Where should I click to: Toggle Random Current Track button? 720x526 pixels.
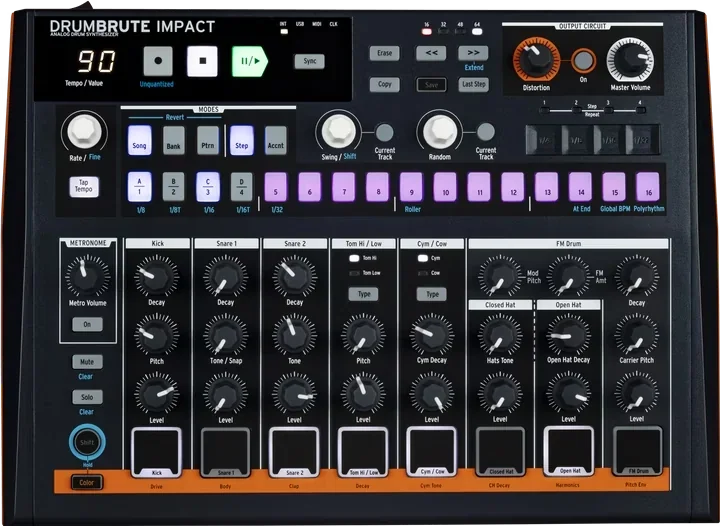[x=485, y=132]
